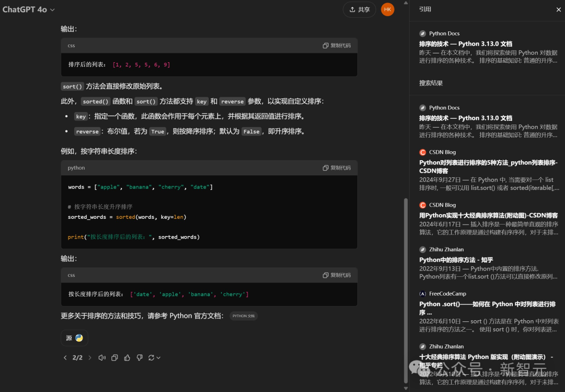This screenshot has width=565, height=392.
Task: Expand the regenerate options chevron
Action: [x=159, y=357]
